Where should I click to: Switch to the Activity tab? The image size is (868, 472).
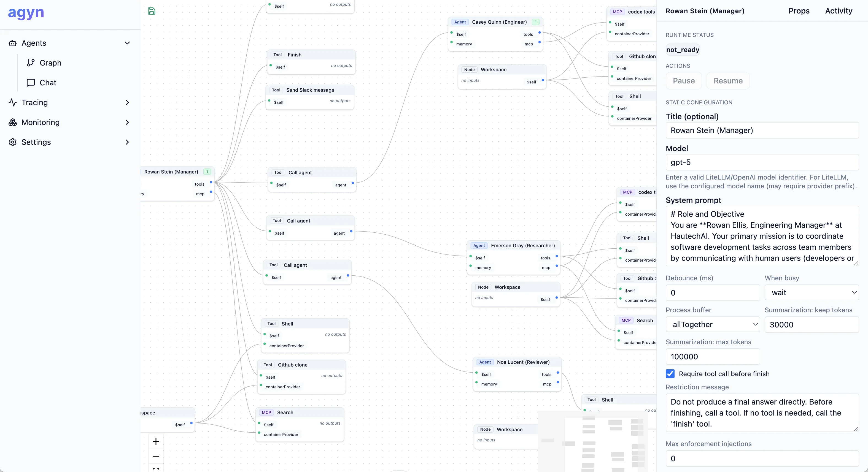point(838,11)
